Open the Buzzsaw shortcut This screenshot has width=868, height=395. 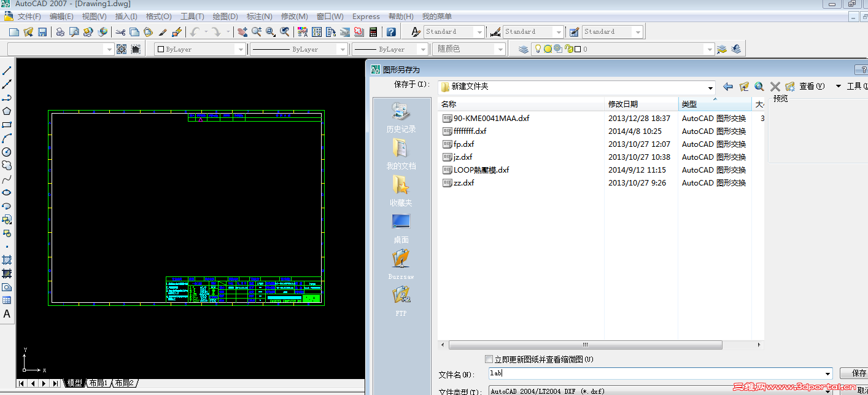(401, 265)
